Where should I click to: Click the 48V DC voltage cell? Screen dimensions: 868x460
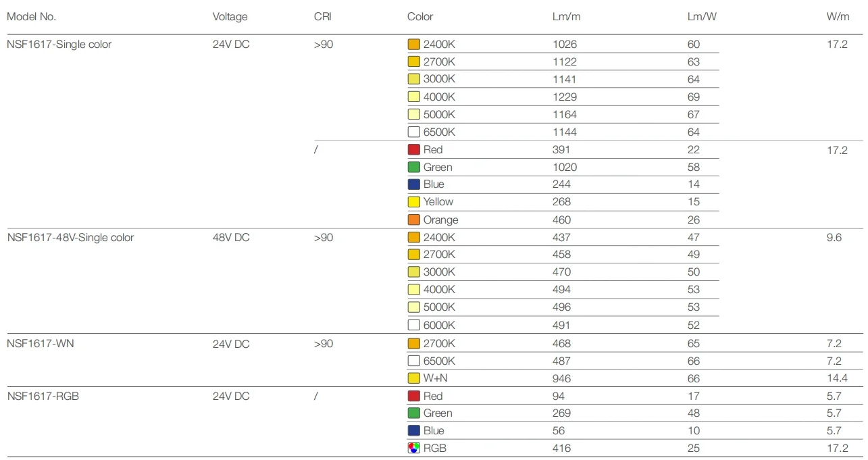pos(231,237)
